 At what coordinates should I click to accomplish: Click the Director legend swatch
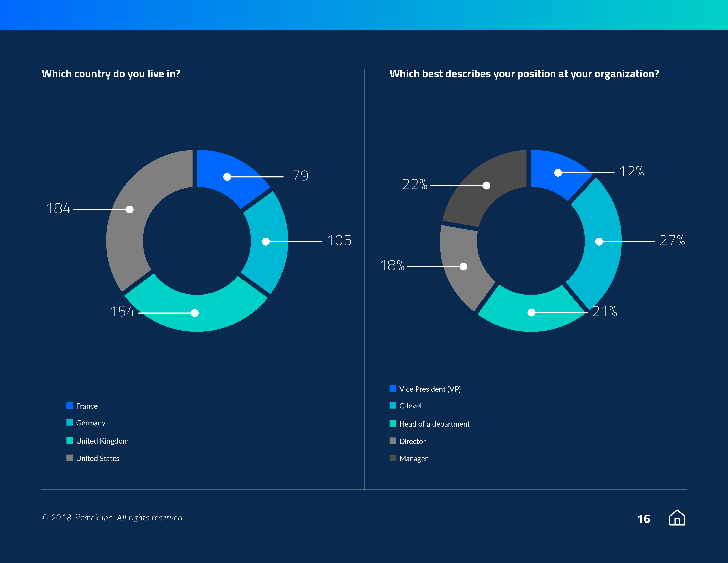click(393, 441)
